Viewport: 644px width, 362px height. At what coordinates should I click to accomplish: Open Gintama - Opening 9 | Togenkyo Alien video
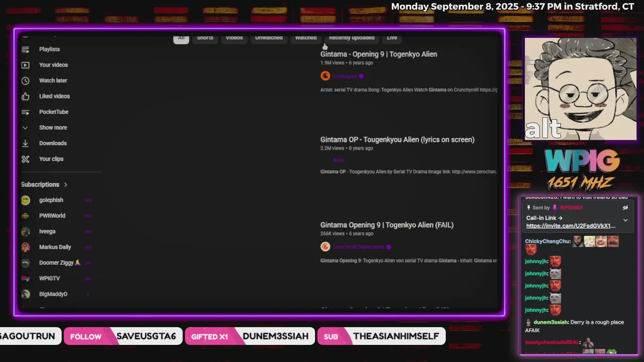(379, 54)
